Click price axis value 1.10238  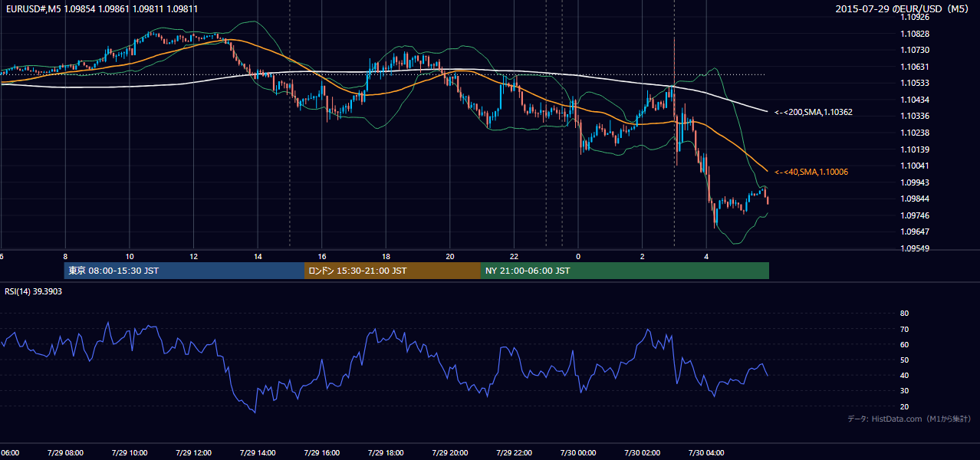click(x=915, y=133)
